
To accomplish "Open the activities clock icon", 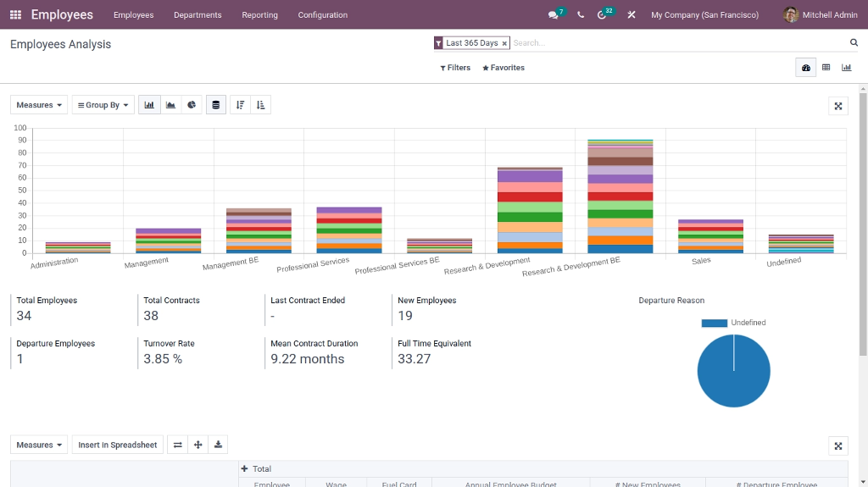I will (602, 15).
